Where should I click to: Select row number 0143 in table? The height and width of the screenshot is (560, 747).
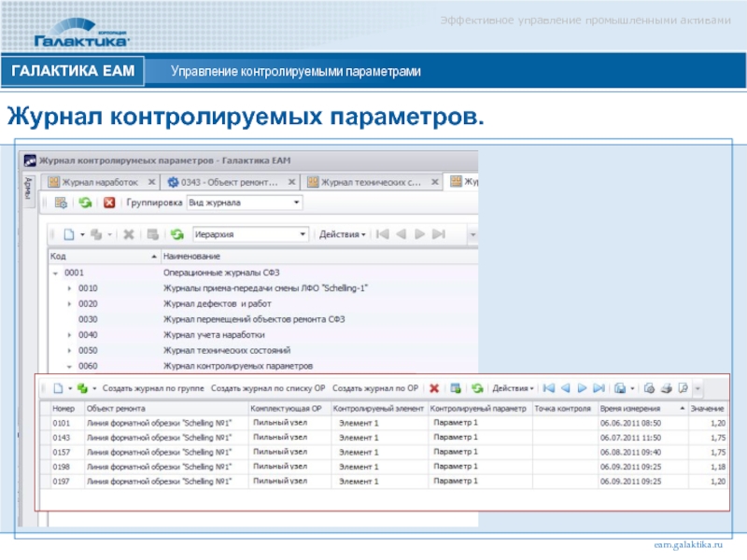[63, 437]
